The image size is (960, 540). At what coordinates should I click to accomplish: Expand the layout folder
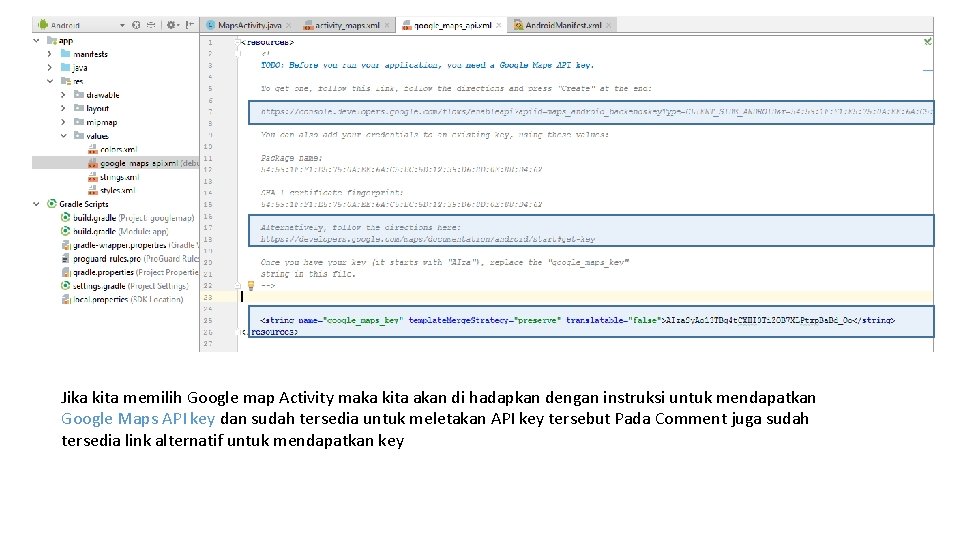63,108
